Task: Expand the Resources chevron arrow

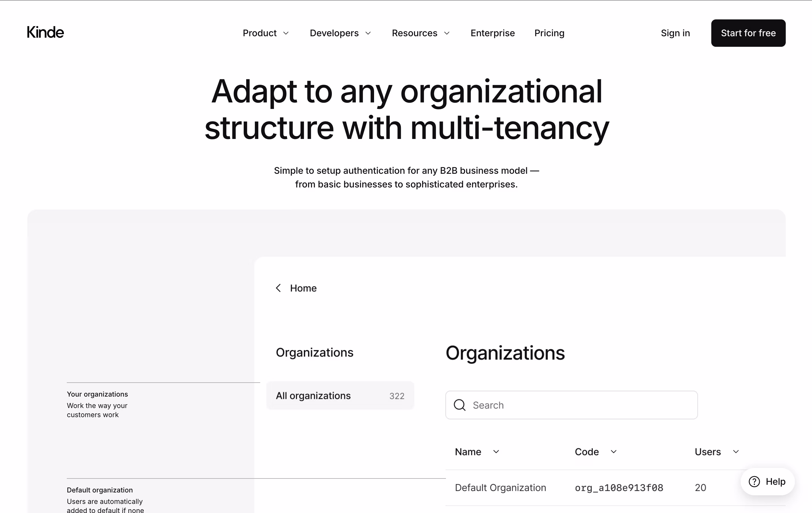Action: coord(447,33)
